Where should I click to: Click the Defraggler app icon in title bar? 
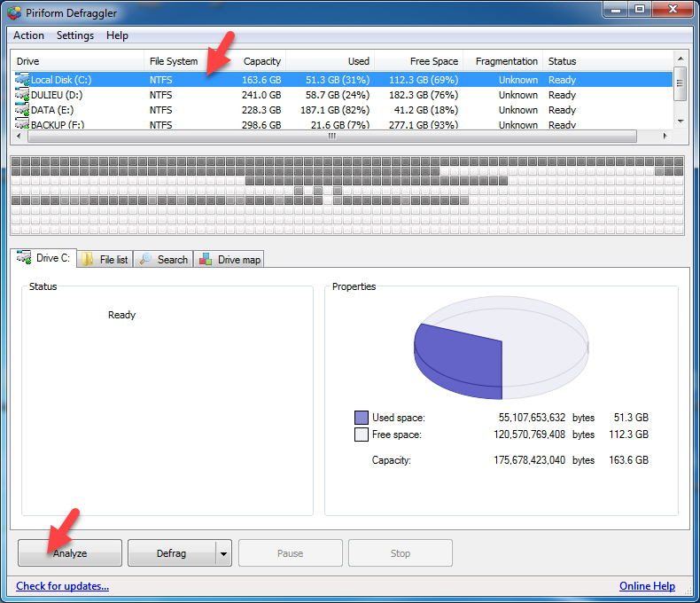[x=14, y=12]
